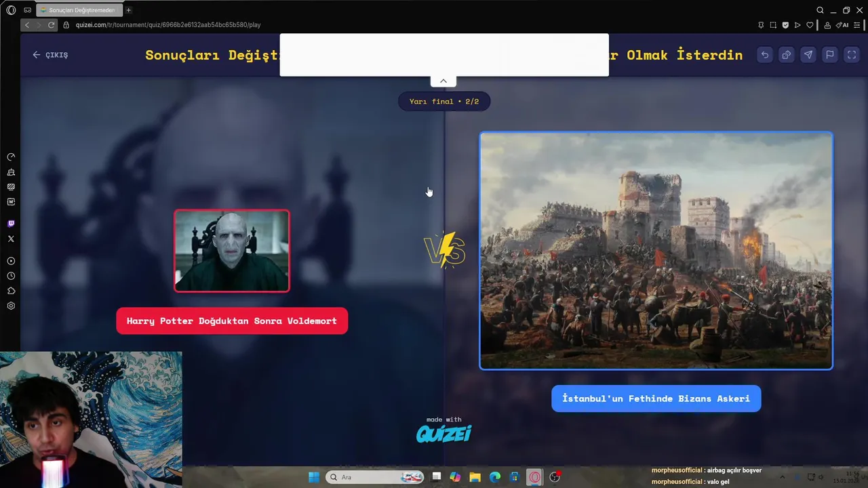Collapse the white panel with the chevron
868x488 pixels.
[x=443, y=81]
